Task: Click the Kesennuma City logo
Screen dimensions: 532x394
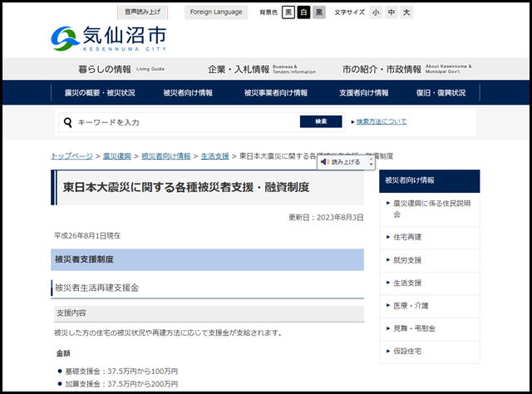Action: tap(108, 38)
